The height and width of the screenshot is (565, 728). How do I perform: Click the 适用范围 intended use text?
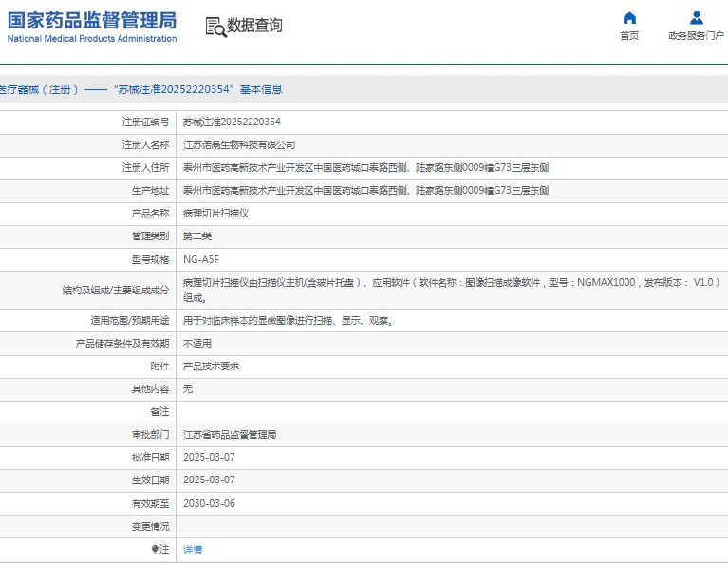[x=288, y=321]
